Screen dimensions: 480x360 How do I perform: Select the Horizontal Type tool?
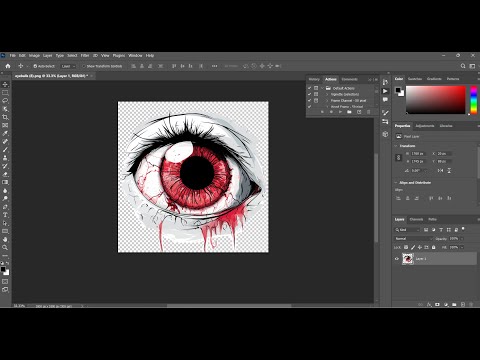click(5, 215)
